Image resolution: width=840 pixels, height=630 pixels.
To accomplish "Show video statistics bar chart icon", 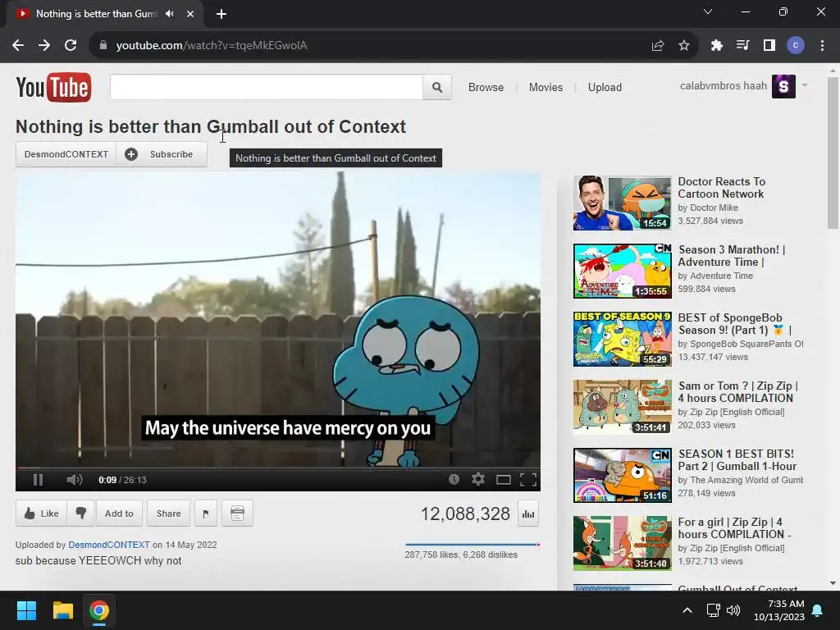I will [x=528, y=514].
